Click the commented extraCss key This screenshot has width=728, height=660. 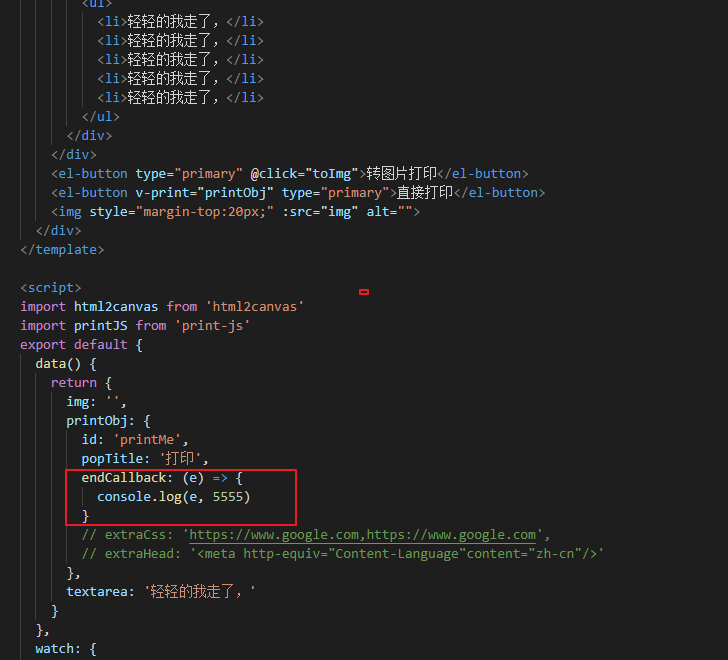(135, 535)
